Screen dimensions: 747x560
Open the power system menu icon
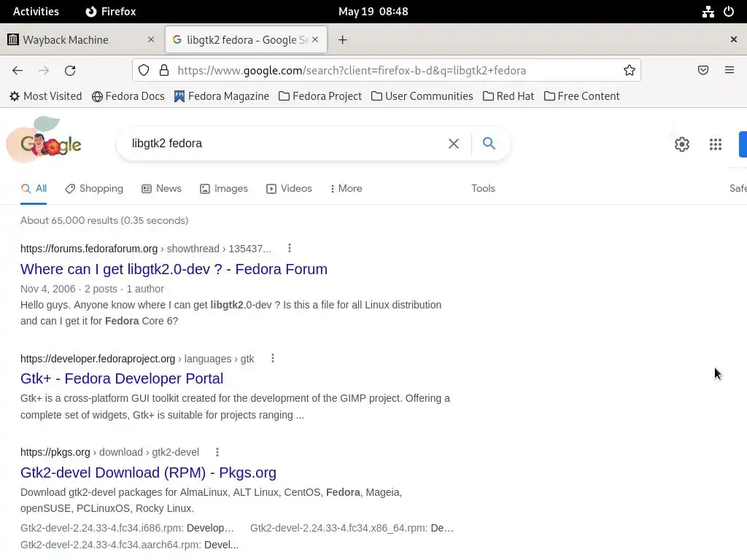pos(729,12)
